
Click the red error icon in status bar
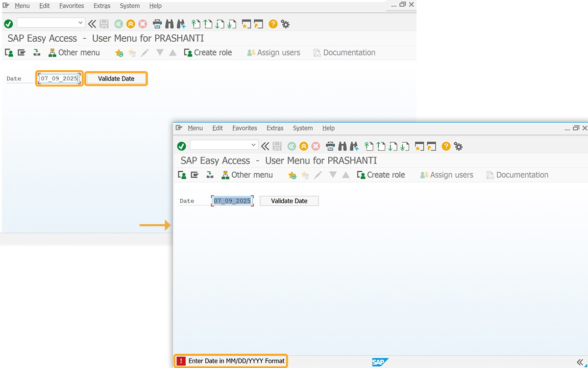181,361
